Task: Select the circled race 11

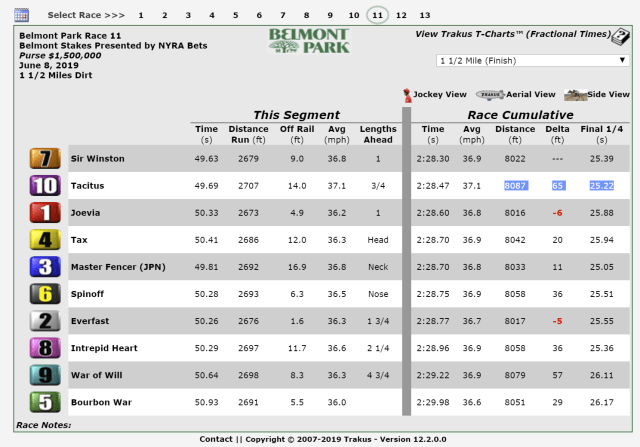Action: tap(378, 15)
